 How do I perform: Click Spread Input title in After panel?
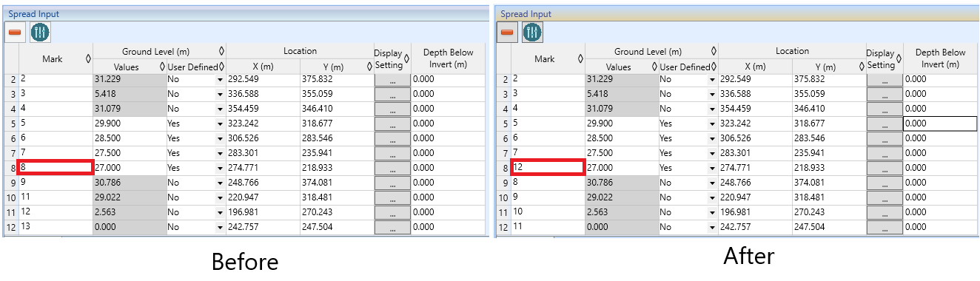[x=526, y=13]
